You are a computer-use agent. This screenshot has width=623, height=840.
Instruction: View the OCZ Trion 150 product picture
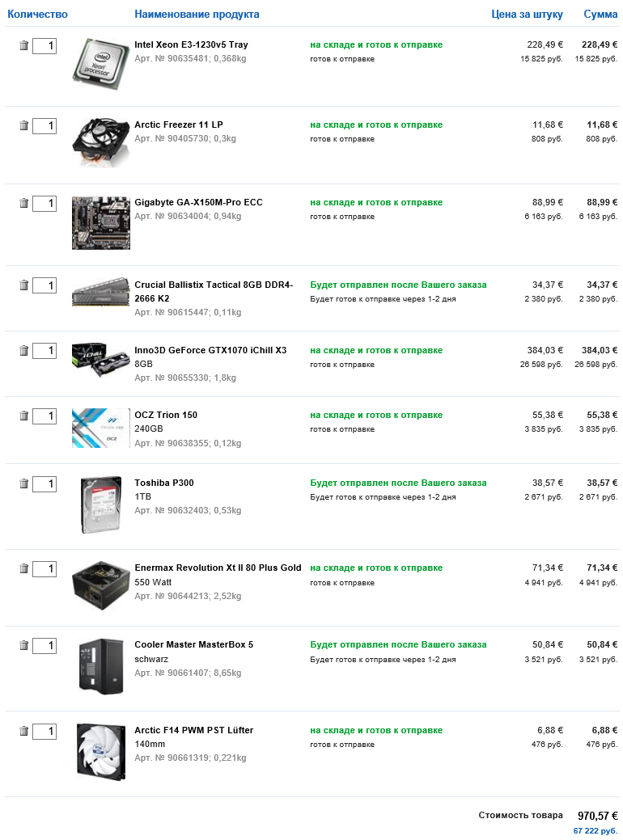[100, 428]
